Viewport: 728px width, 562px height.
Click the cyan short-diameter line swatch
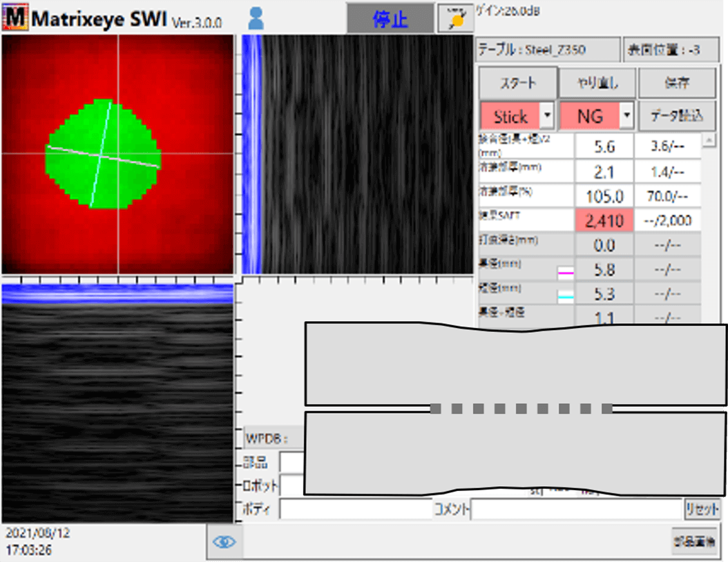click(565, 296)
